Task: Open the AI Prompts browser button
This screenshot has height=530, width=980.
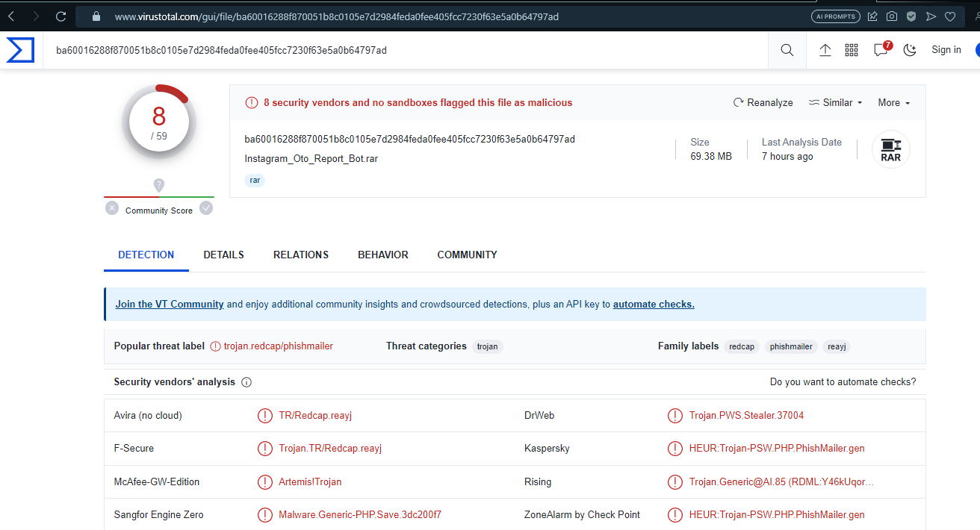Action: (835, 16)
